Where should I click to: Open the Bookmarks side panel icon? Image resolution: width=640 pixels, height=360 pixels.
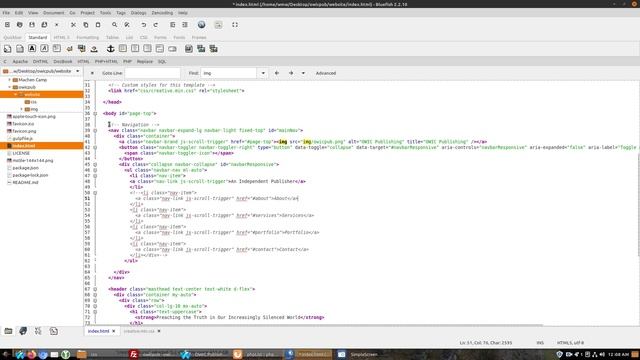point(23,331)
